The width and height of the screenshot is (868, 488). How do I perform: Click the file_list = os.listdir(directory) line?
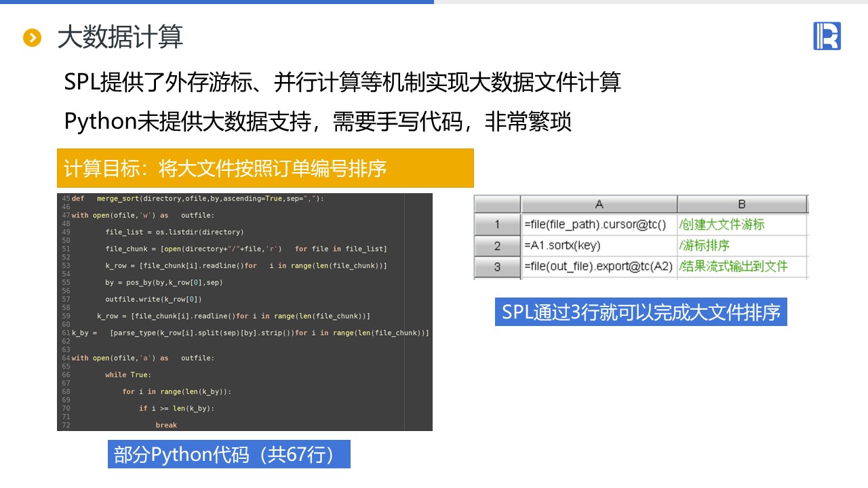tap(174, 232)
